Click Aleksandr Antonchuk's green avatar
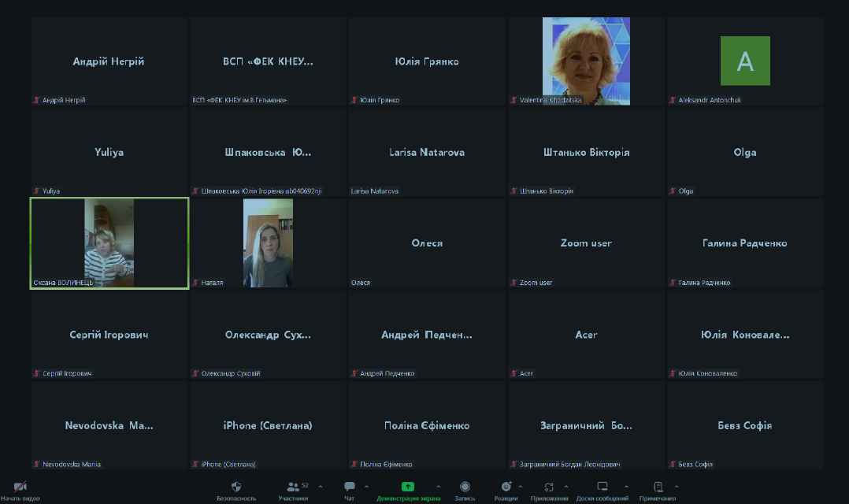 [745, 61]
